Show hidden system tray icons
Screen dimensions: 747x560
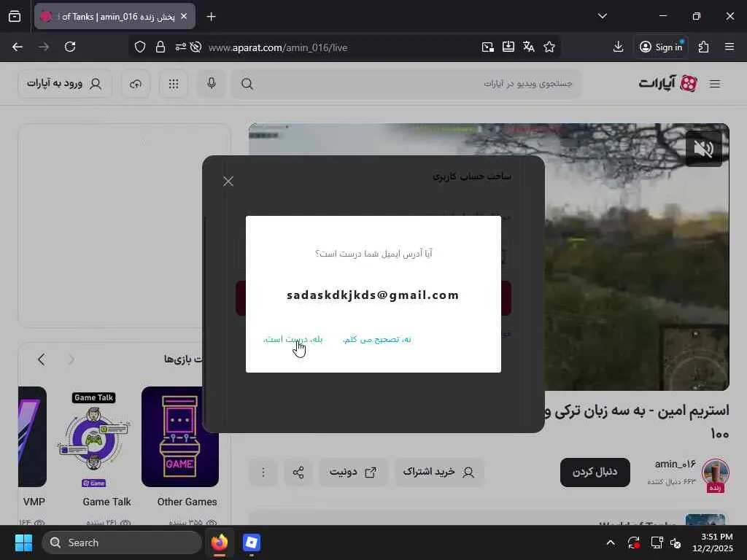coord(611,542)
